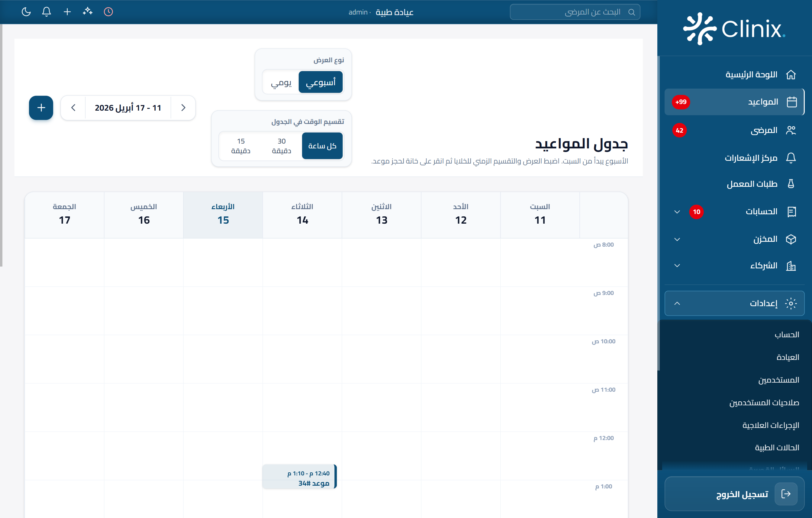Open المرضى patients page in sidebar
This screenshot has width=812, height=518.
click(763, 130)
